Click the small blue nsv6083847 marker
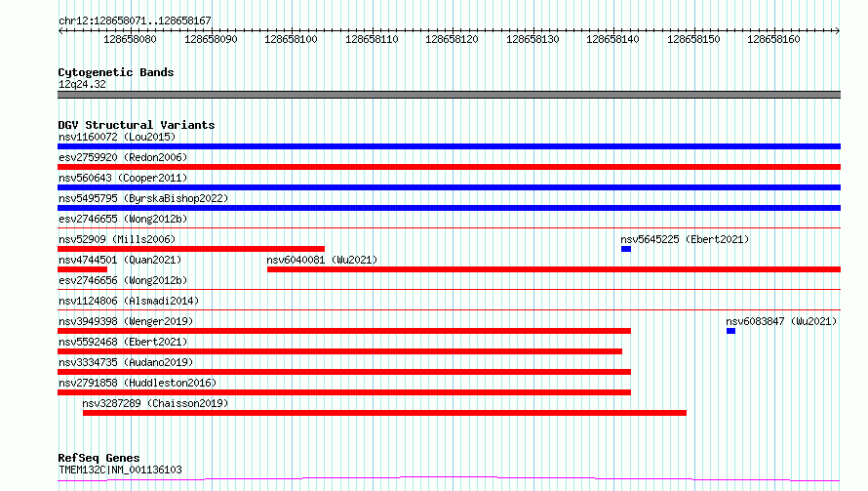868x491 pixels. point(731,331)
